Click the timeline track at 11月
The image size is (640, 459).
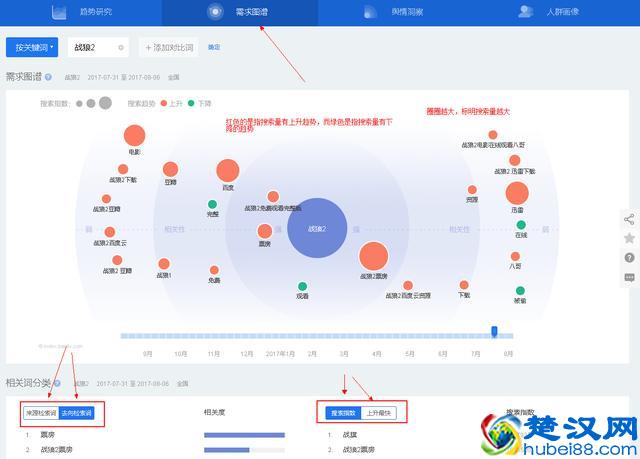(x=213, y=336)
